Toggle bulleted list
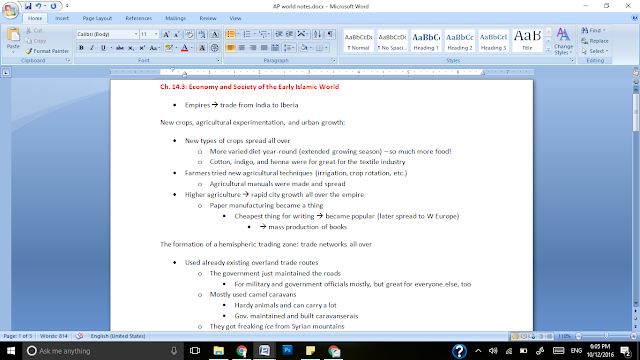Viewport: 640px width, 360px height. point(231,34)
